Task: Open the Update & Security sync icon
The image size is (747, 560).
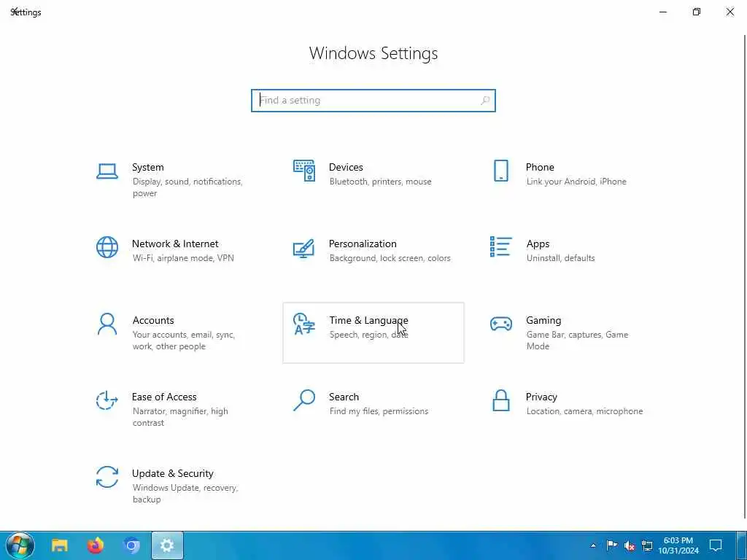Action: coord(107,477)
